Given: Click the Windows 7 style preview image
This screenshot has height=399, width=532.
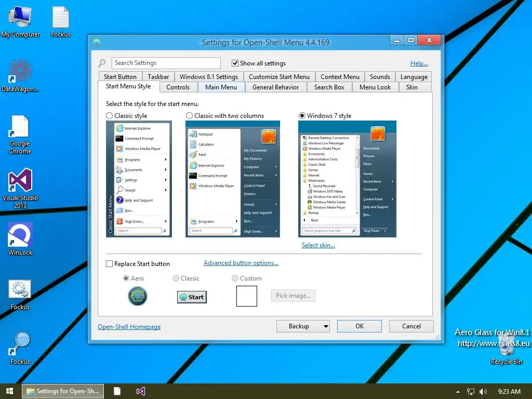Looking at the screenshot, I should click(x=347, y=179).
